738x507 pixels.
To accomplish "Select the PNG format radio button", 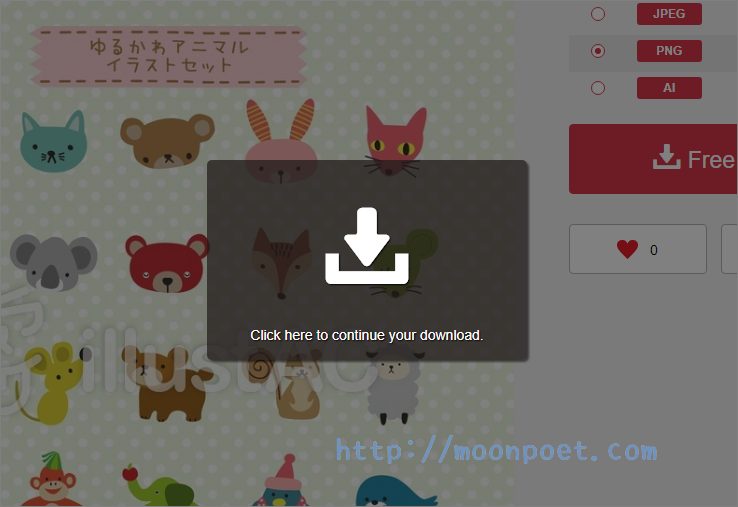I will pyautogui.click(x=598, y=51).
